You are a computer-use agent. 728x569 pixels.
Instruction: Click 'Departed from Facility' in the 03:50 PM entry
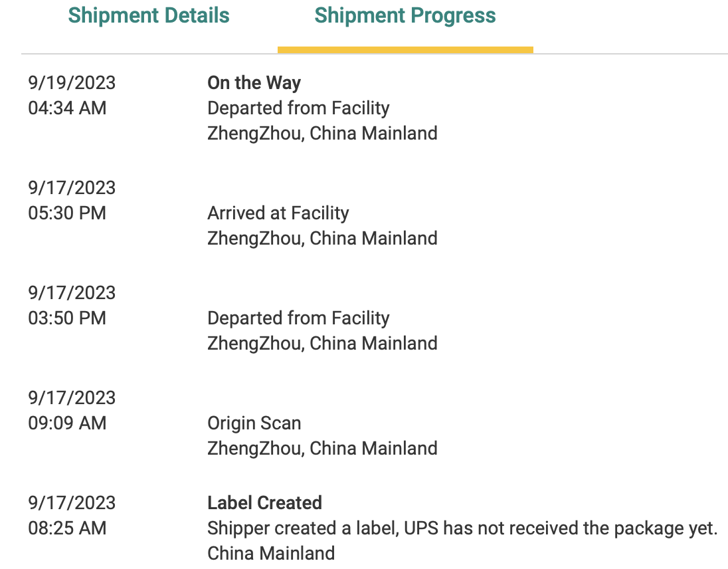(x=298, y=318)
